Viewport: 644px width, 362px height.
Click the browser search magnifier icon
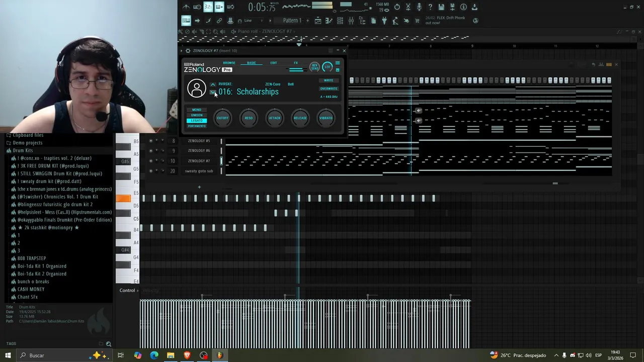click(108, 344)
